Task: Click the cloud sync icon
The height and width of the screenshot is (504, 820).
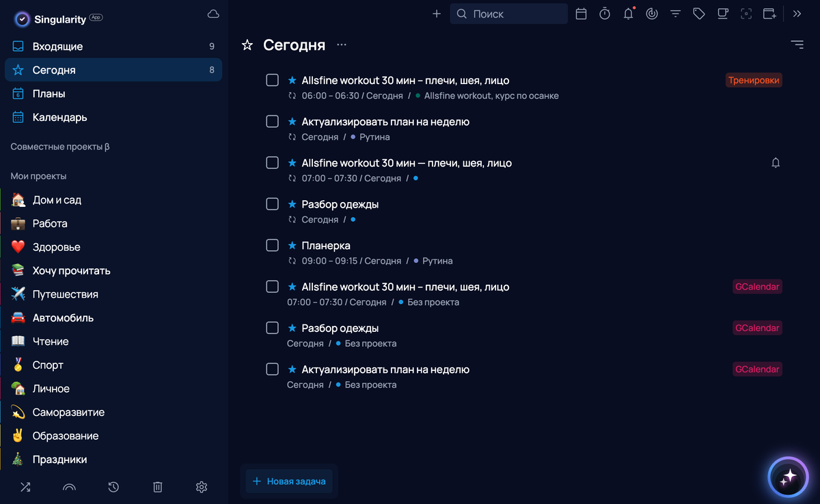Action: [213, 14]
